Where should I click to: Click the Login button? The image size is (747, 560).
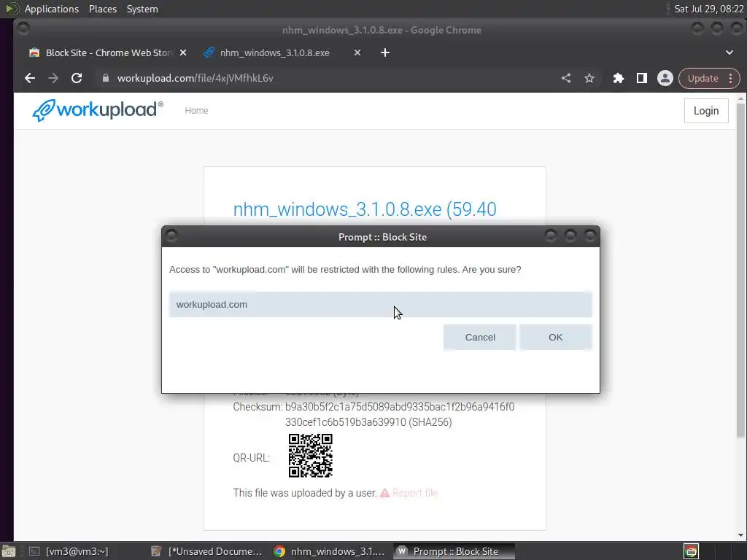(706, 111)
